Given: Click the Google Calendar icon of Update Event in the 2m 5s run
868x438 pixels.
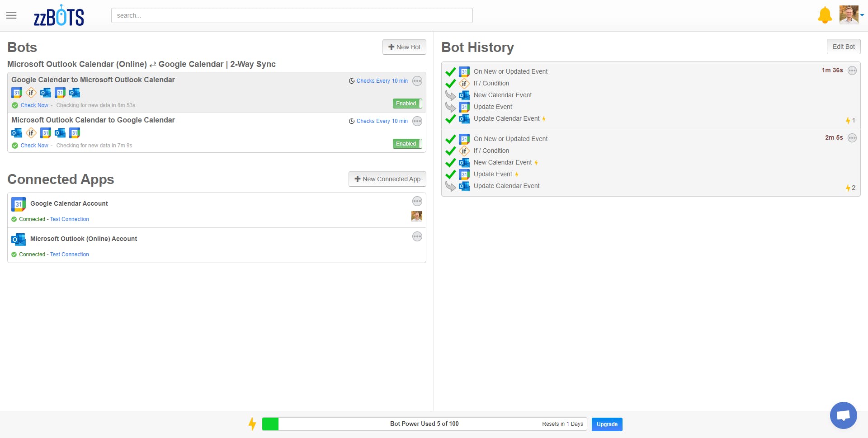Looking at the screenshot, I should click(x=464, y=174).
